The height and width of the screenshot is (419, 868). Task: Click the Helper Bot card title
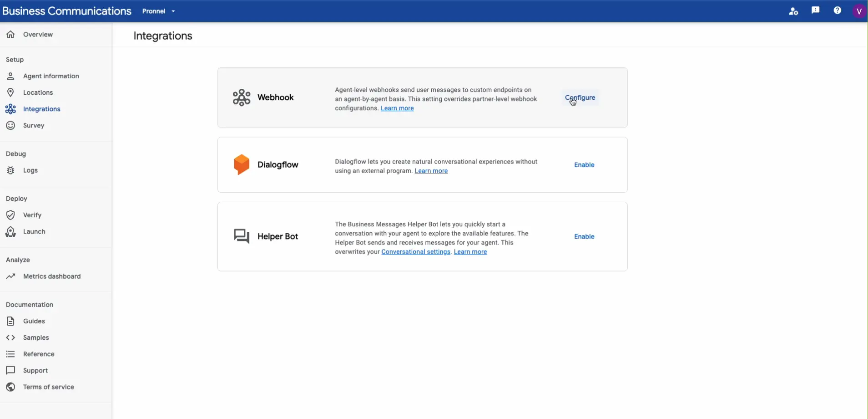tap(278, 236)
